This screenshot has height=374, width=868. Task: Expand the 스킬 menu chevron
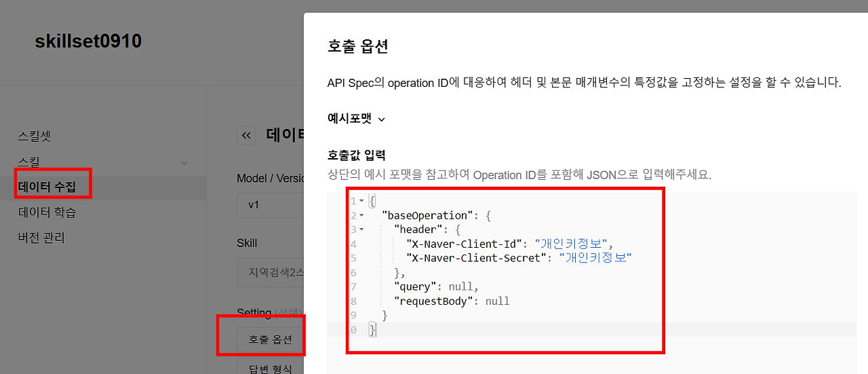(185, 163)
